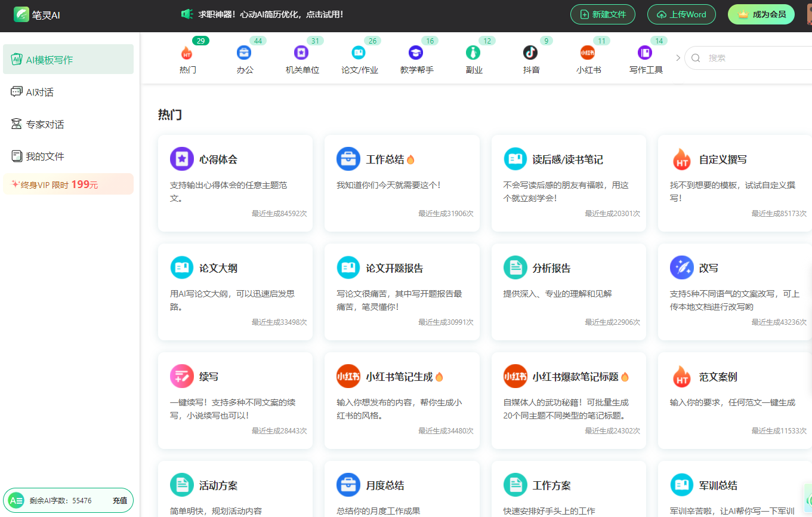Click the document icon of 活动方案
Screen dimensions: 812x517
(181, 485)
